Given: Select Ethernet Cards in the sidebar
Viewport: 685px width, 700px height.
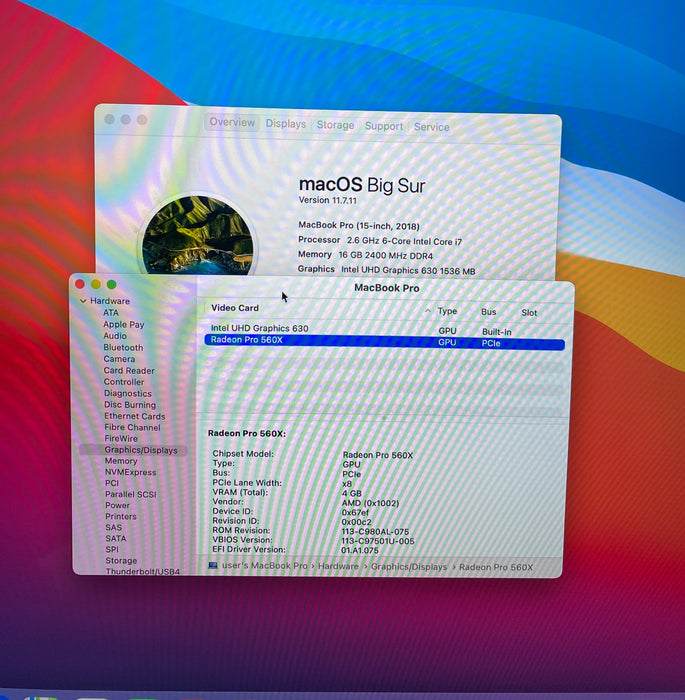Looking at the screenshot, I should (135, 416).
